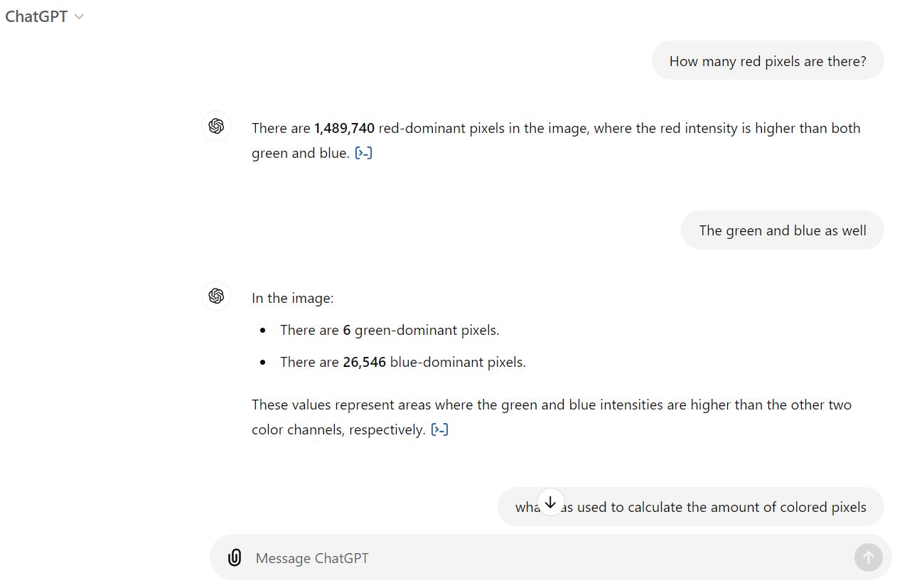The height and width of the screenshot is (588, 917).
Task: Click the bold 1,489,740 number
Action: pos(344,128)
